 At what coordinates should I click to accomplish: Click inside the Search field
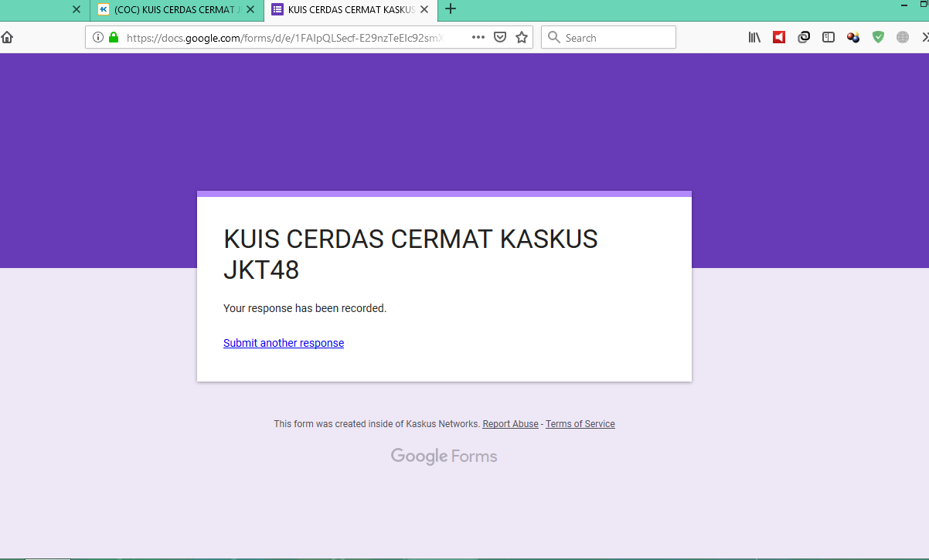[611, 36]
